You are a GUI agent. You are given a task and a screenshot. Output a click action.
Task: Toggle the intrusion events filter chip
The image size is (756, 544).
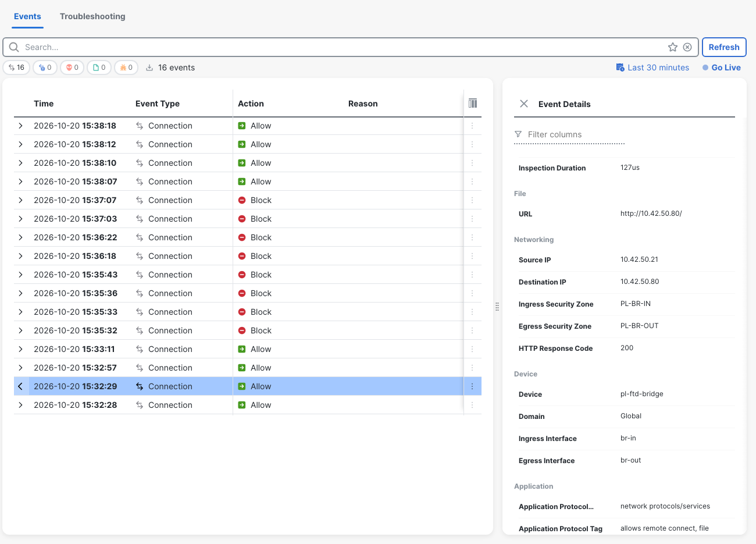[x=72, y=67]
